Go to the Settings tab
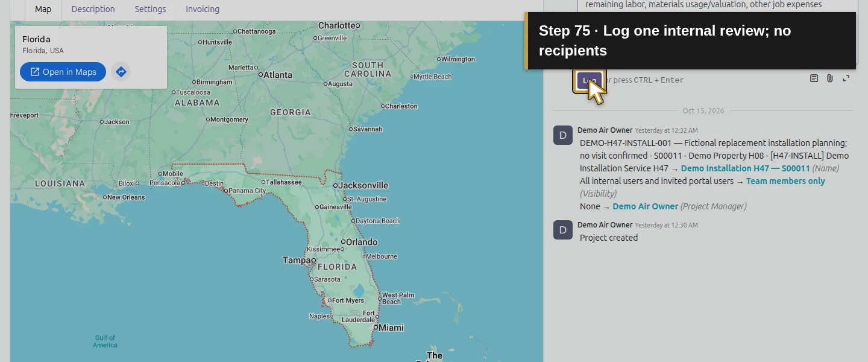This screenshot has width=868, height=362. [150, 9]
